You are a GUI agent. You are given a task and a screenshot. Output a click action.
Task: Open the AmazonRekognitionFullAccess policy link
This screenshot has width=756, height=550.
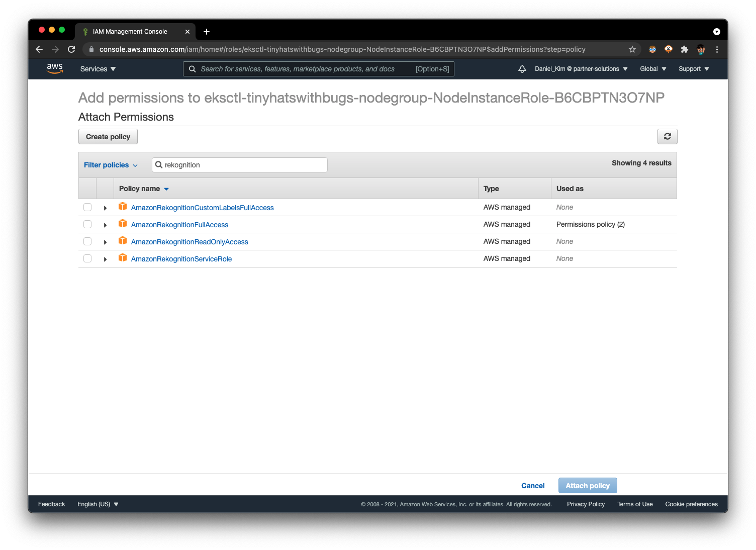pos(179,225)
